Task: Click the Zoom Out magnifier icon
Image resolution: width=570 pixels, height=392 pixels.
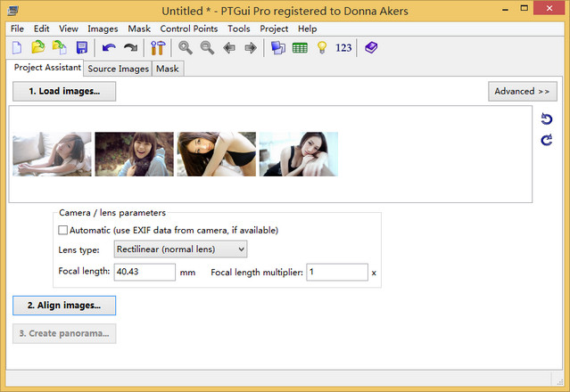Action: pos(207,47)
